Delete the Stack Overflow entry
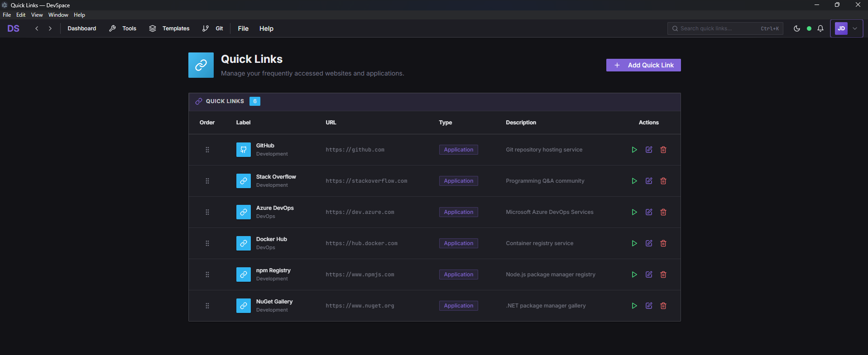 (663, 181)
